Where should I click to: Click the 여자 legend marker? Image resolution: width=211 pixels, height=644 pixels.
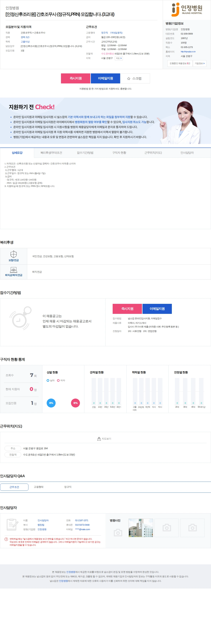(58, 380)
